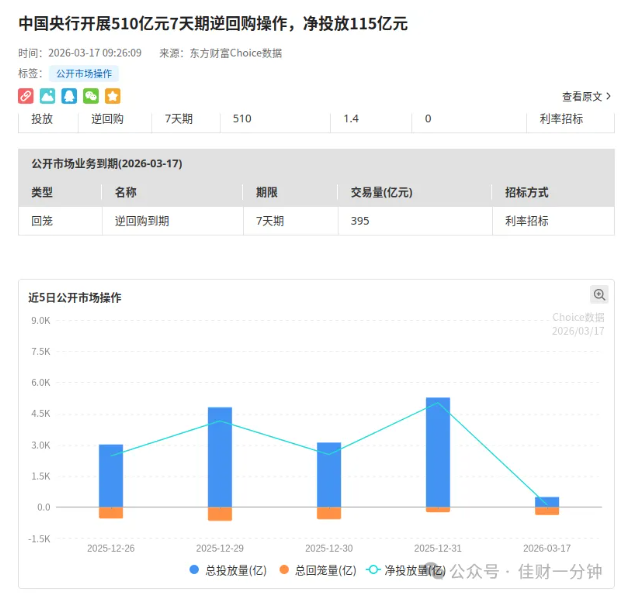
Task: Click the 2025-12-26 x-axis date label
Action: coord(111,548)
